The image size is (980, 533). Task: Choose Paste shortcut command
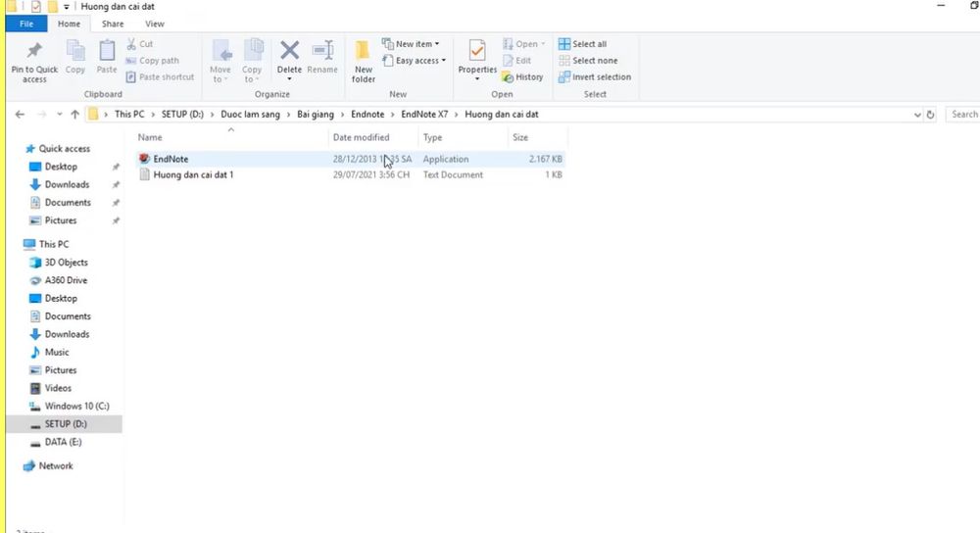click(x=160, y=76)
